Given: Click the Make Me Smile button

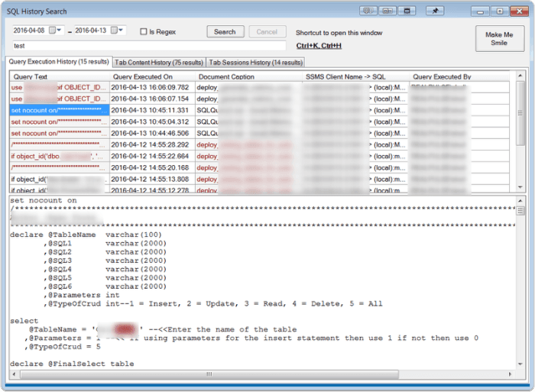Looking at the screenshot, I should coord(498,38).
